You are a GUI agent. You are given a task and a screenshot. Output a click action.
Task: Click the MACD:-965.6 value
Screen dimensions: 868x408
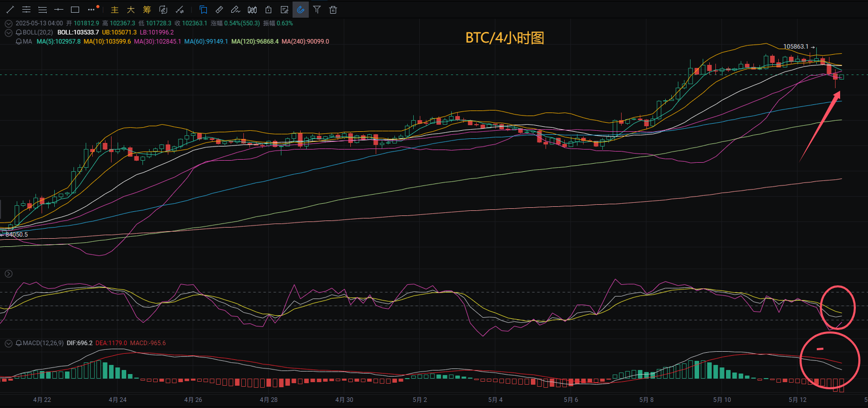[x=148, y=343]
